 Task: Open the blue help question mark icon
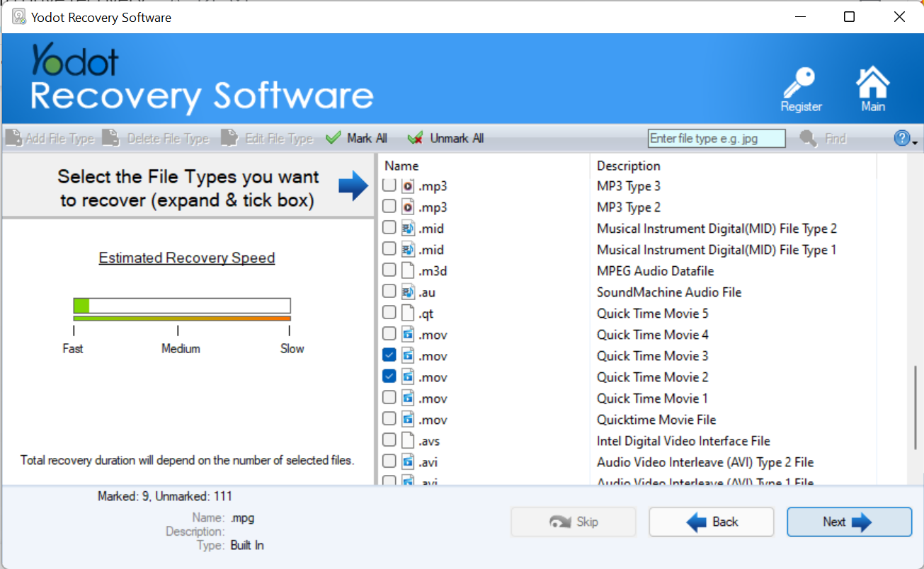click(x=901, y=138)
